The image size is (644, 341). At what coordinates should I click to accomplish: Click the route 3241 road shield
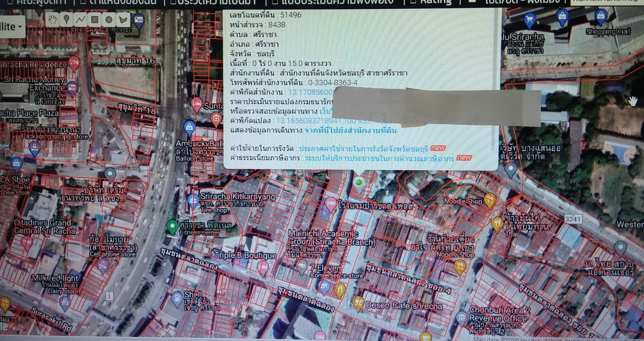573,219
